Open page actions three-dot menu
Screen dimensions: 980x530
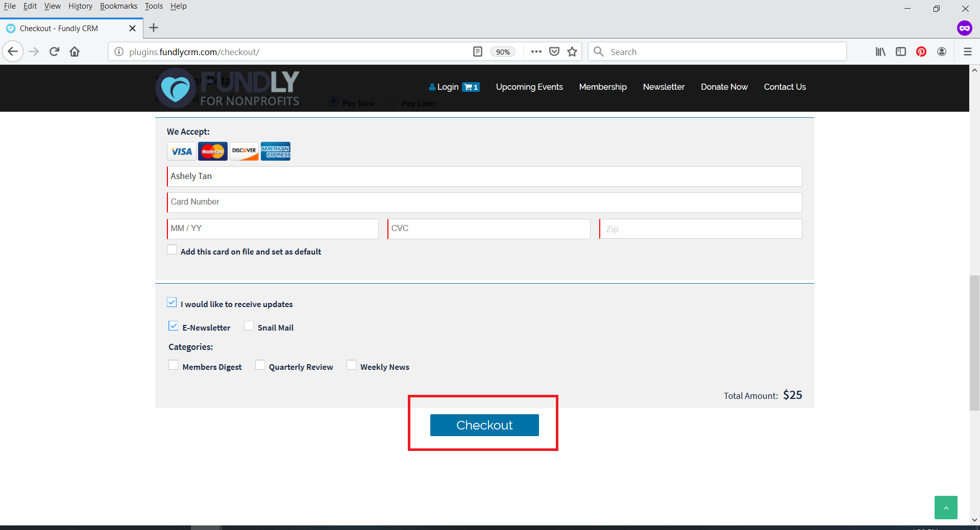click(536, 52)
